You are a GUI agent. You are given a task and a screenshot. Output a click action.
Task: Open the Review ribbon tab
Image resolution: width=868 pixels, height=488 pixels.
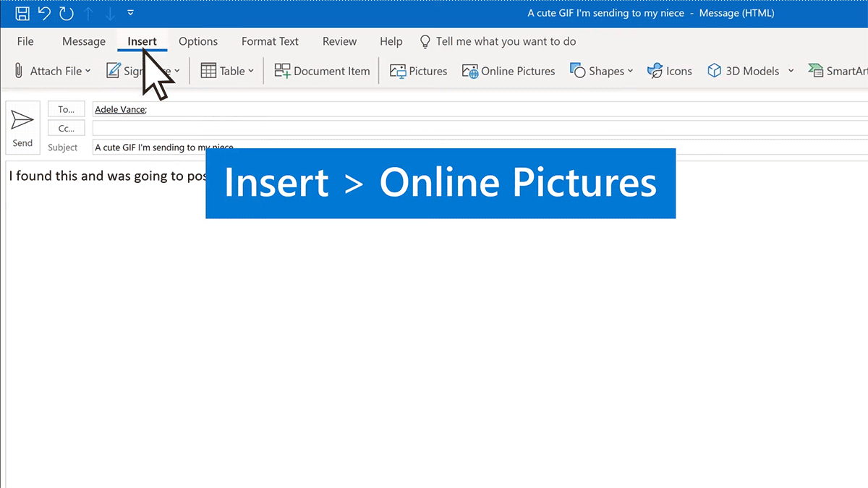[339, 41]
